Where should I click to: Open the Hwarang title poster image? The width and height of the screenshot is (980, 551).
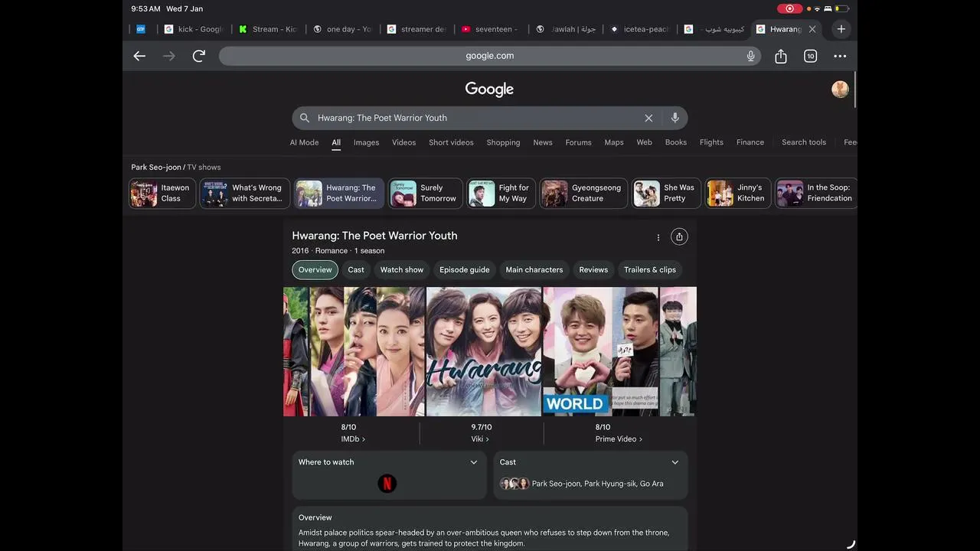coord(484,352)
